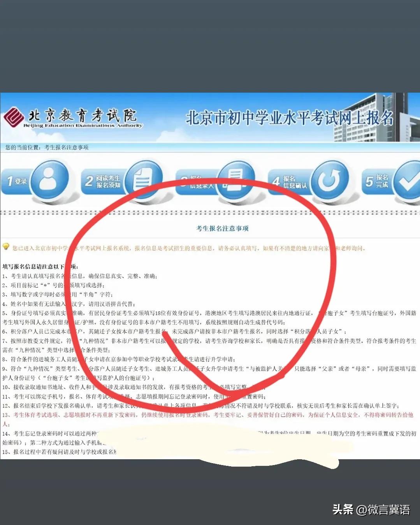Click the lightbulb tip icon
420x525 pixels.
coord(6,247)
